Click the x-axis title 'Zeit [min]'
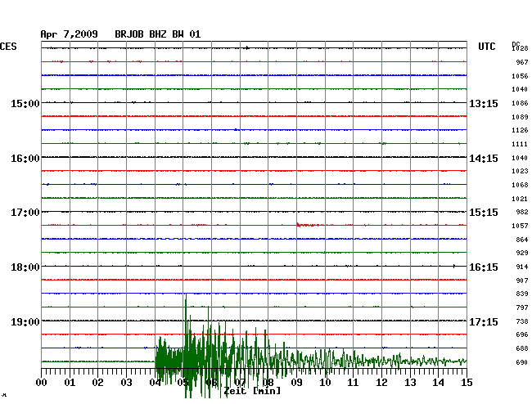Viewport: 532px width, 404px height. click(252, 391)
